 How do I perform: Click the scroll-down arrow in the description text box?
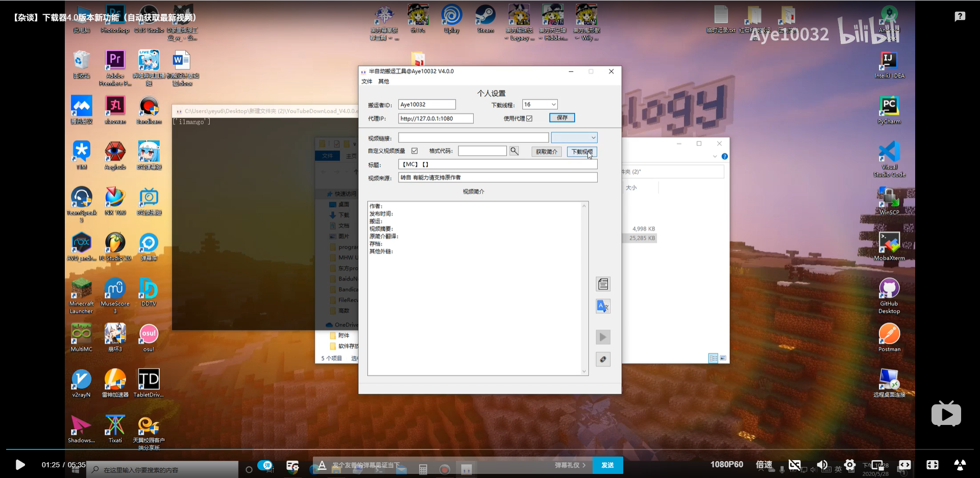click(584, 371)
